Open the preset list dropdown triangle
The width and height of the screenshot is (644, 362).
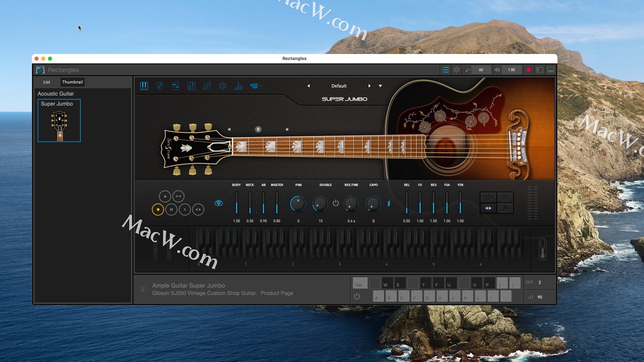pos(380,86)
